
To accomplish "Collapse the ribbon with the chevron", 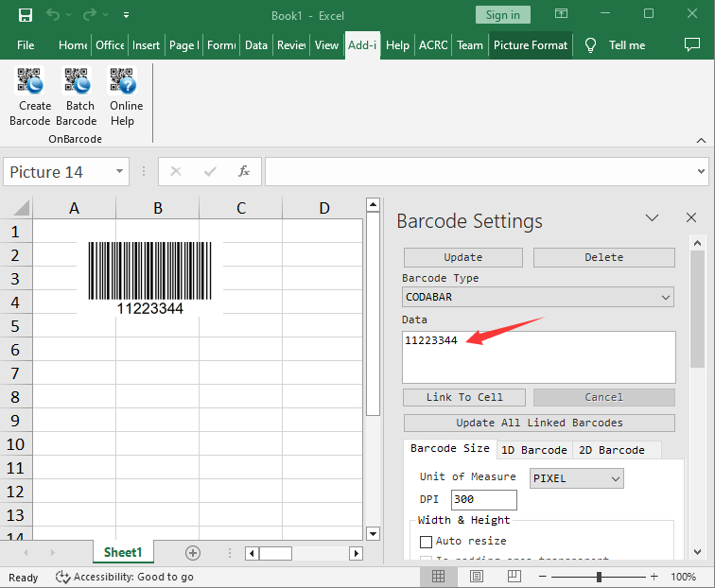I will tap(701, 141).
